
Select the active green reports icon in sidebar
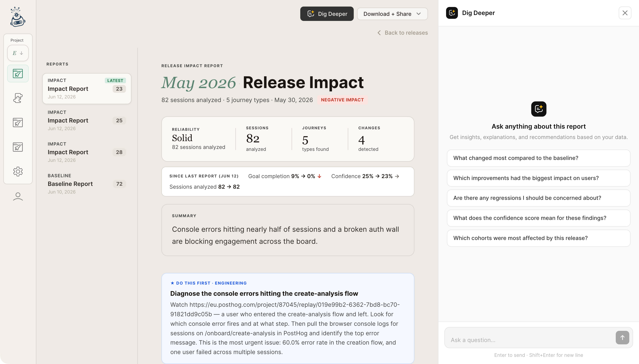18,74
